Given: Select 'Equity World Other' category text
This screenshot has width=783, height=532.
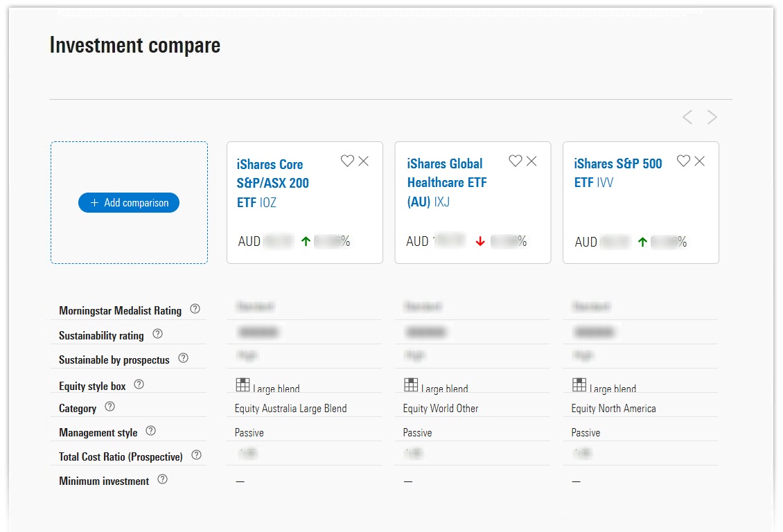Looking at the screenshot, I should [441, 409].
